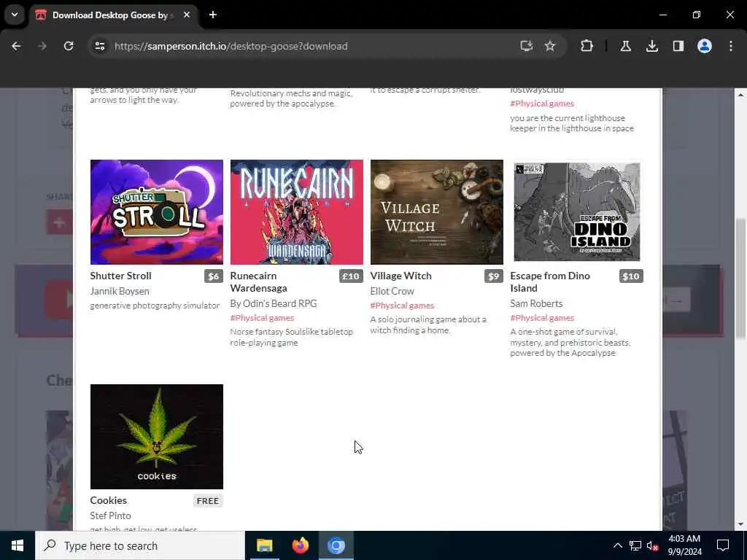This screenshot has height=560, width=747.
Task: Select the Download Desktop Goose tab
Action: click(x=113, y=15)
